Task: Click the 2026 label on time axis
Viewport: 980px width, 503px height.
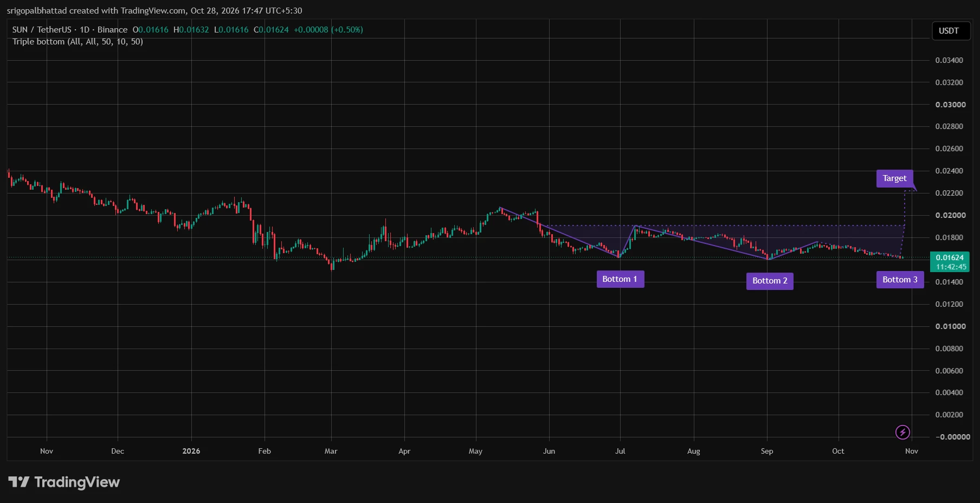Action: pos(191,451)
